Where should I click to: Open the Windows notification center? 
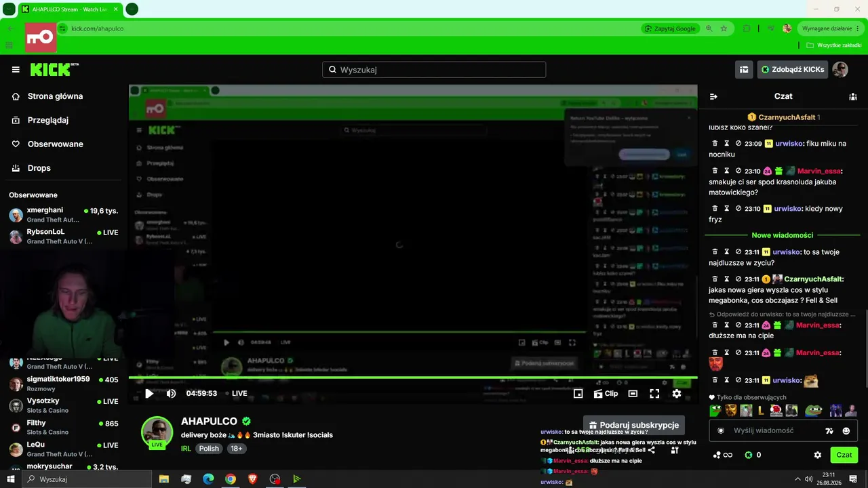click(853, 479)
